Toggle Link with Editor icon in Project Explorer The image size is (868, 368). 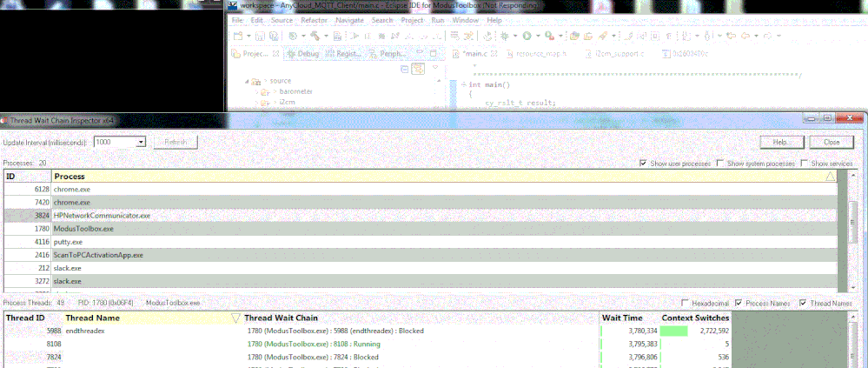[x=418, y=69]
